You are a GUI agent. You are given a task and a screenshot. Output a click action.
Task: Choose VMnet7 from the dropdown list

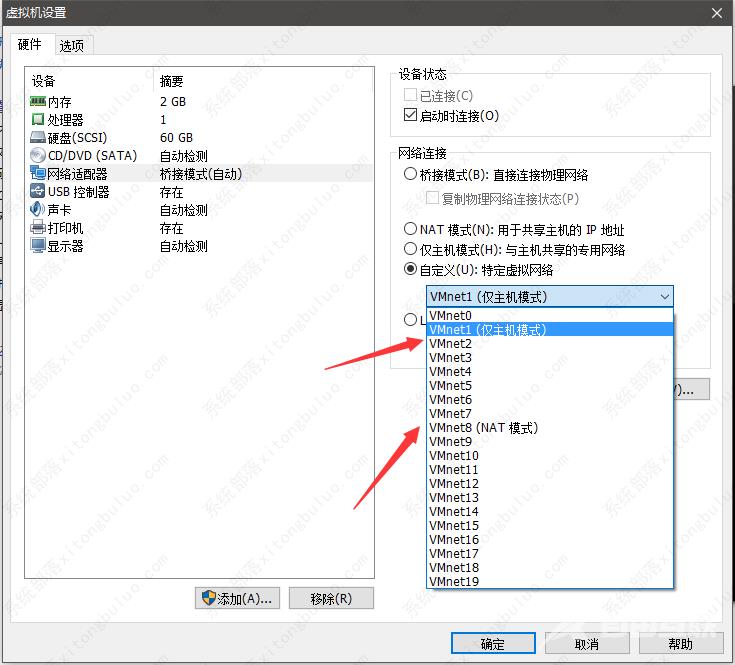click(549, 413)
